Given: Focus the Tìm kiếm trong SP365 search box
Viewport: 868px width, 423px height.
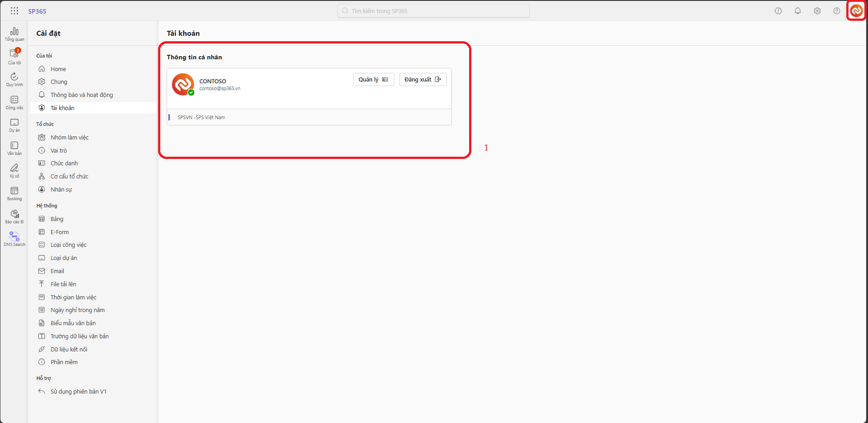Looking at the screenshot, I should coord(433,11).
